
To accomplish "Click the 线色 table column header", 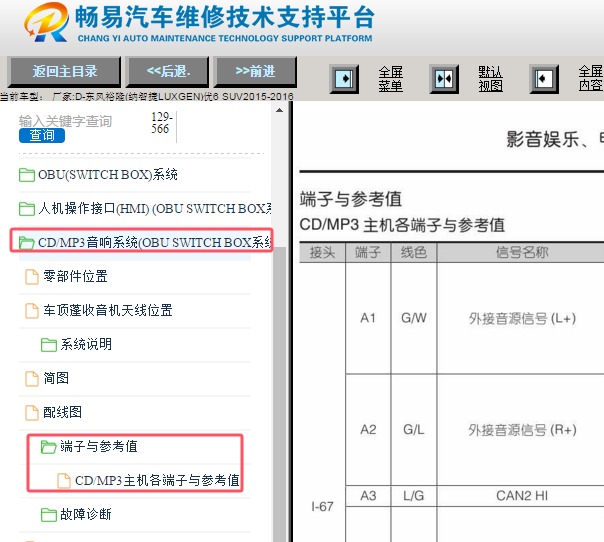I will [x=413, y=253].
